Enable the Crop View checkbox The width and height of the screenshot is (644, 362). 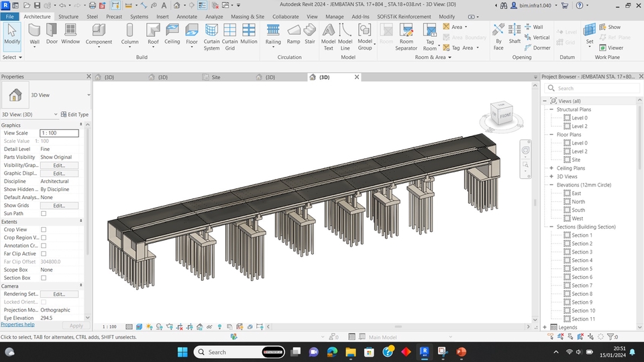(x=44, y=229)
